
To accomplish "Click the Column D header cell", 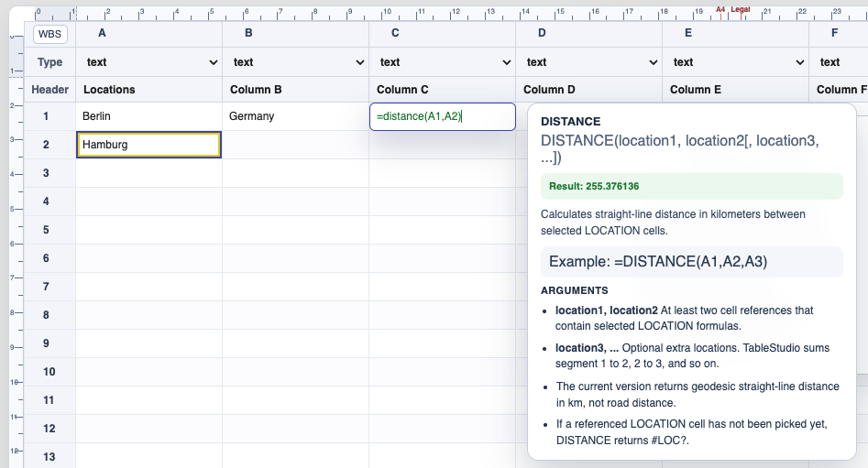I will [589, 90].
